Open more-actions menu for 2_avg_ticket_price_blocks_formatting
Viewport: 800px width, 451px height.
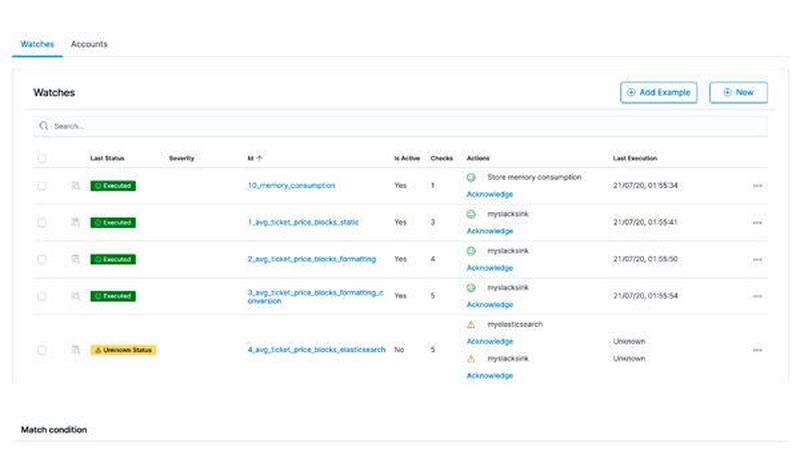click(x=757, y=259)
